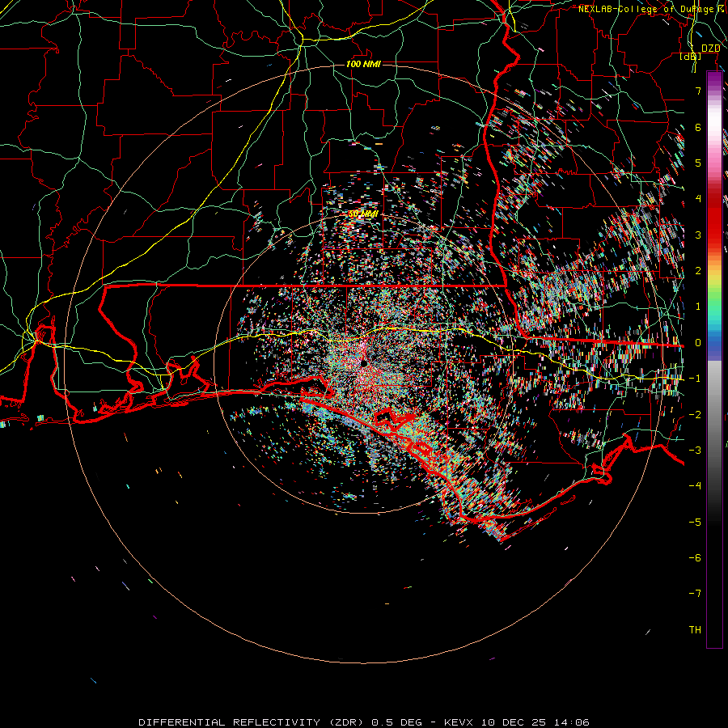Click the "4" tick label on the color scale
The height and width of the screenshot is (728, 728).
coord(698,199)
